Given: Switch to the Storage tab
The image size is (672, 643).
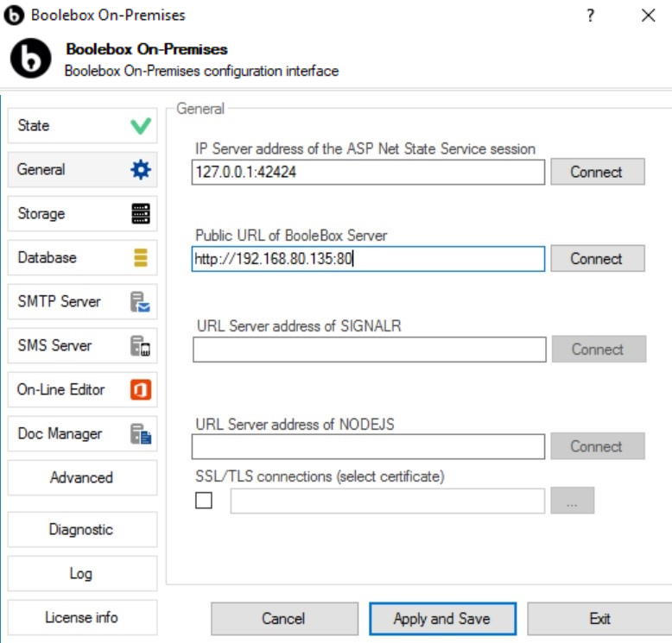Looking at the screenshot, I should tap(82, 213).
